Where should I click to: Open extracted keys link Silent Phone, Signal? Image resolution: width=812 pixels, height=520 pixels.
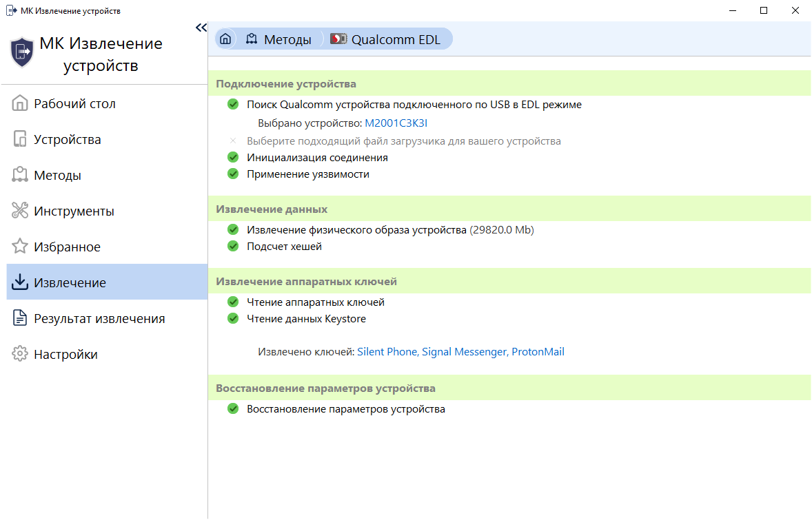[x=461, y=352]
